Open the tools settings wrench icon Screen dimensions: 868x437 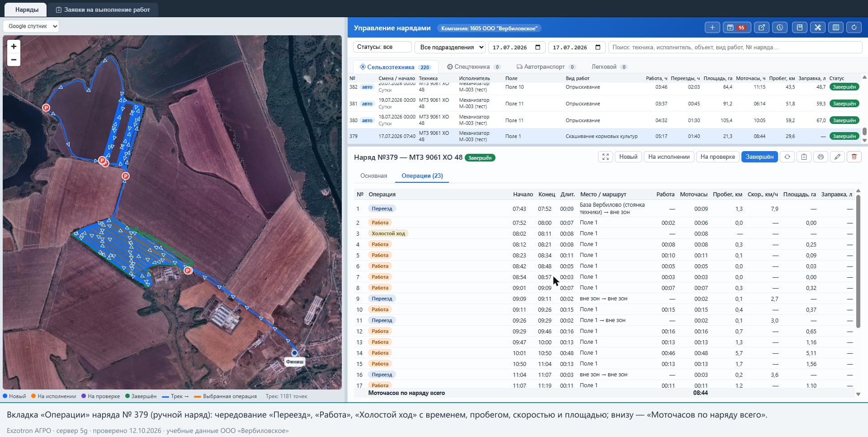tap(818, 28)
